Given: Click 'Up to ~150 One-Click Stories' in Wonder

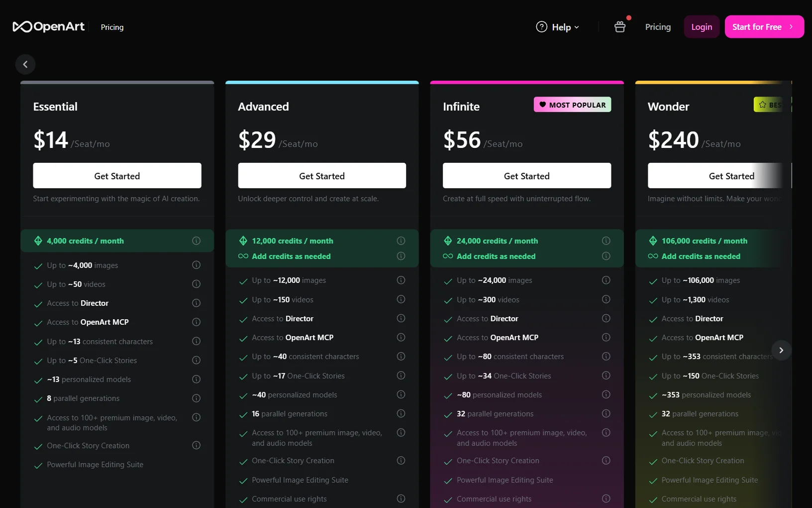Looking at the screenshot, I should (710, 376).
